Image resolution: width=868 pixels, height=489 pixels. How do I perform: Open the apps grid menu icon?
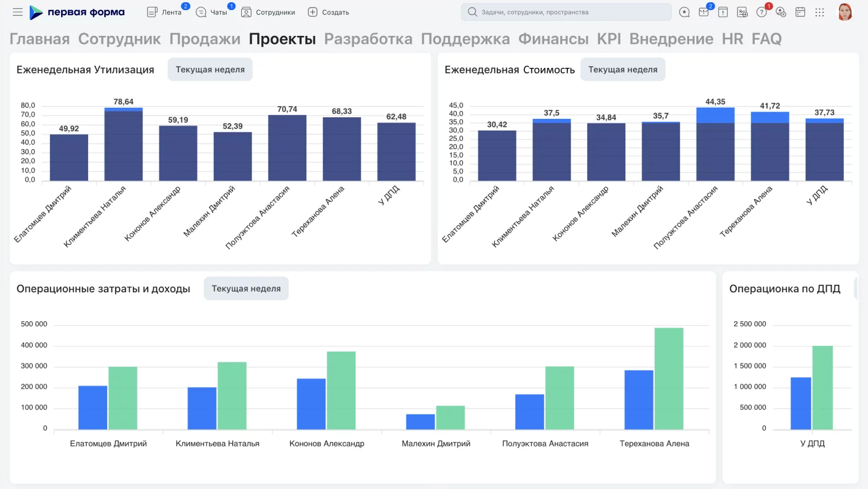click(x=820, y=11)
